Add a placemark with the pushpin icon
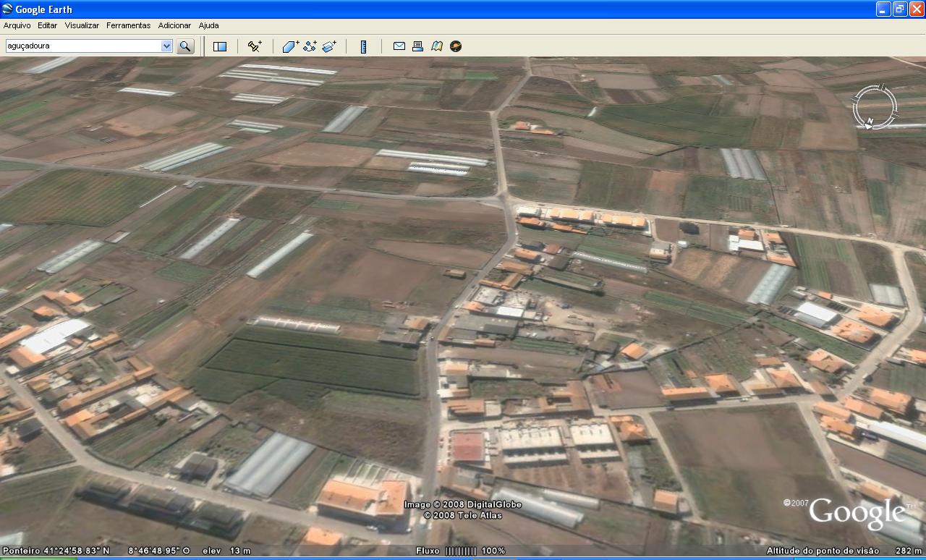The image size is (926, 560). coord(255,46)
